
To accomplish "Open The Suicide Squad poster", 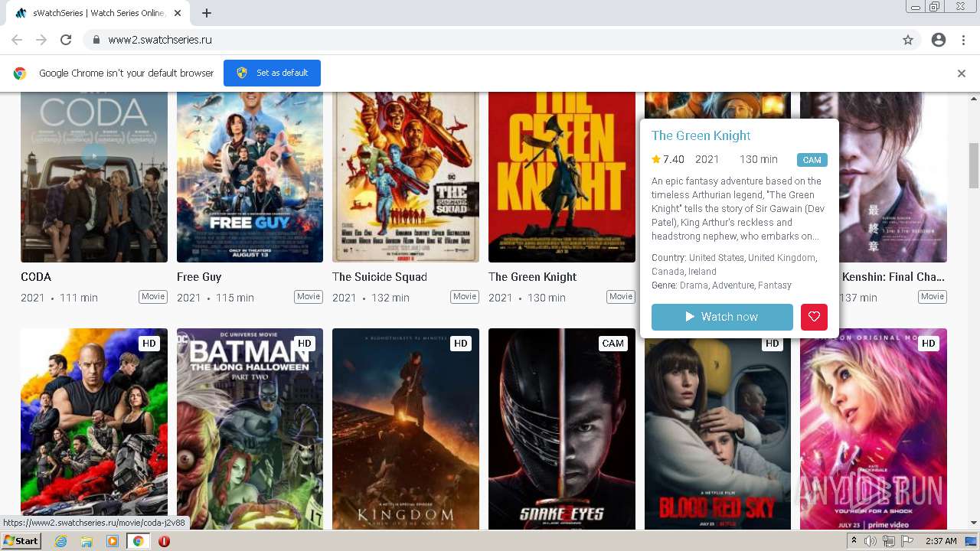I will pyautogui.click(x=406, y=177).
